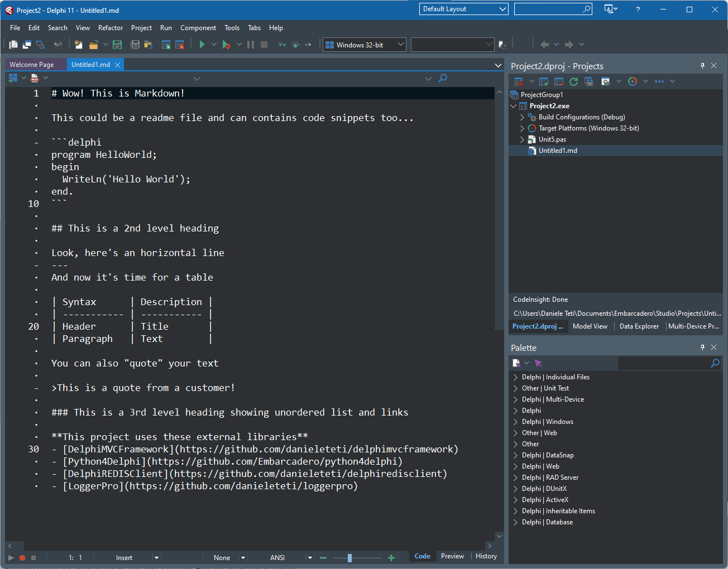Switch to the Model View tab
Viewport: 728px width, 569px height.
[590, 326]
